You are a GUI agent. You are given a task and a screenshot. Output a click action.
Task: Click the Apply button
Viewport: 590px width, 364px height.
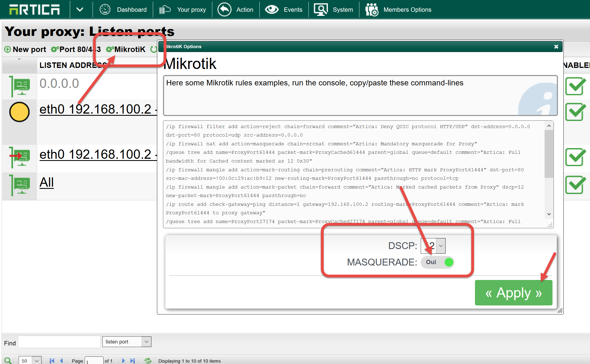[514, 293]
